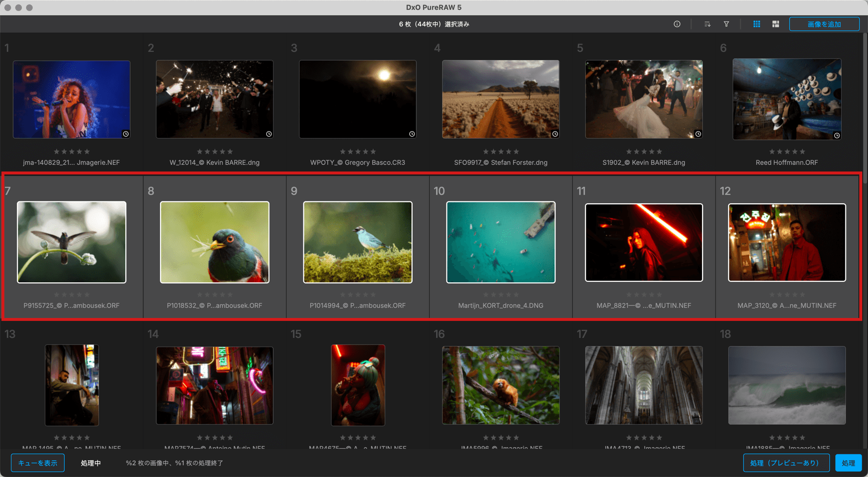Click filename P9155725_© P...ambousek.ORF

[x=71, y=305]
